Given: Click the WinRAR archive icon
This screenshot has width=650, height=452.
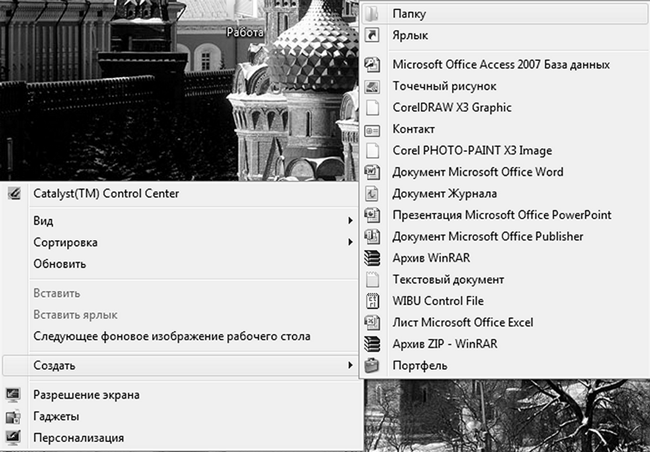Looking at the screenshot, I should pos(372,258).
